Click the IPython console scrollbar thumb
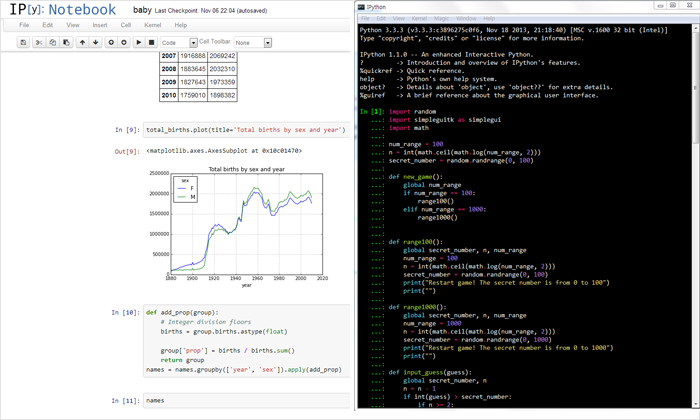This screenshot has height=420, width=700. 696,89
